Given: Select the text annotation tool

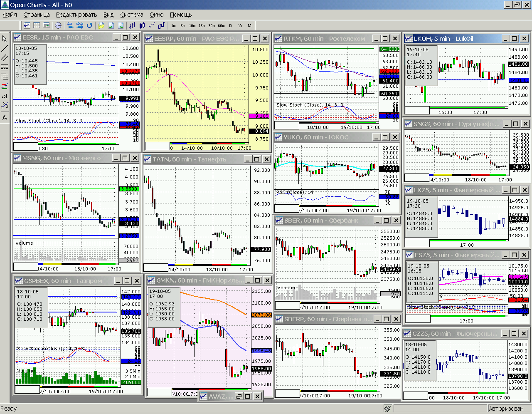Looking at the screenshot, I should point(5,96).
